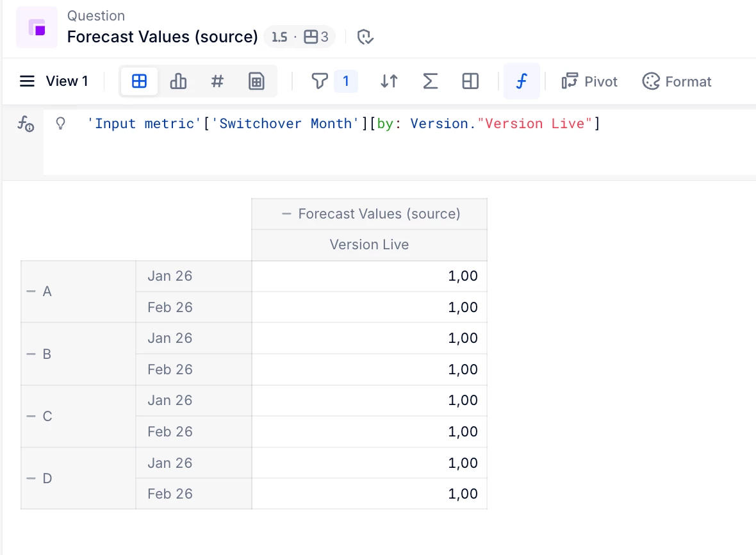Open the View 1 hamburger menu
756x555 pixels.
point(27,81)
